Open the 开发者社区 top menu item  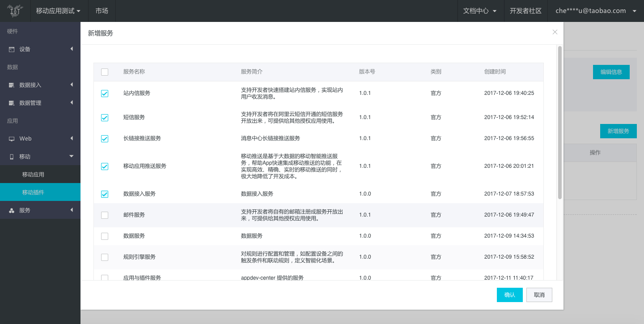click(525, 11)
